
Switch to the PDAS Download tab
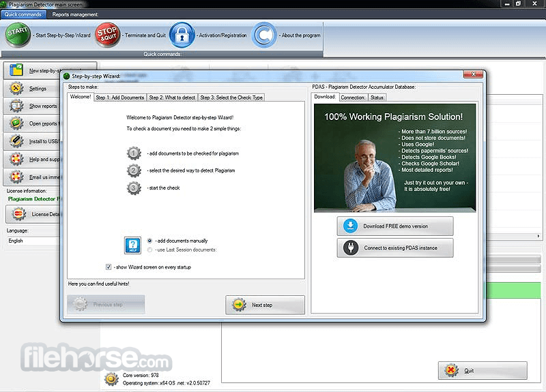[325, 97]
